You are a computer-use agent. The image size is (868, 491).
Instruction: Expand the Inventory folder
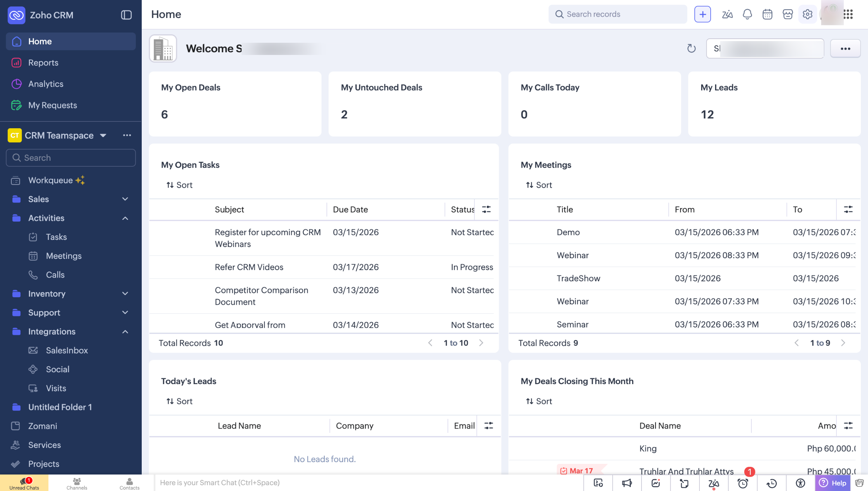click(125, 294)
